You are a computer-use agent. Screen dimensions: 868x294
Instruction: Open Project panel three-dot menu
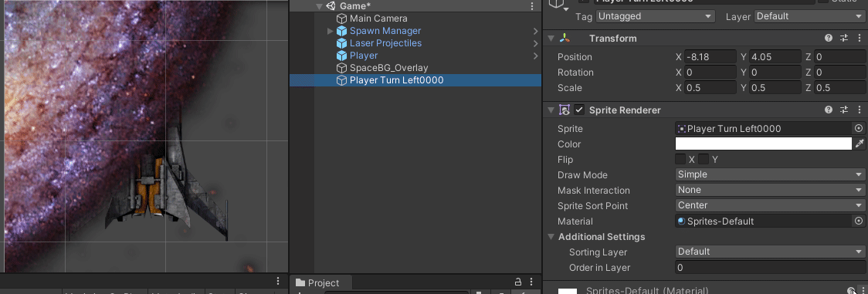531,282
